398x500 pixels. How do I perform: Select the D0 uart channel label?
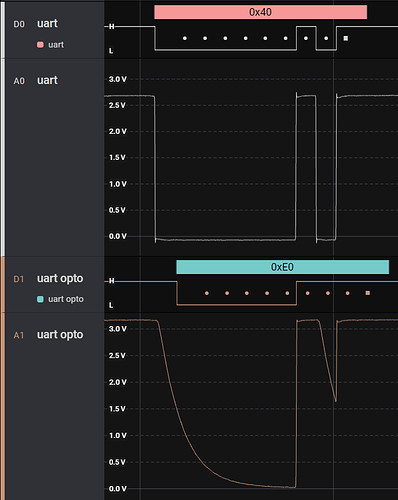pyautogui.click(x=47, y=24)
